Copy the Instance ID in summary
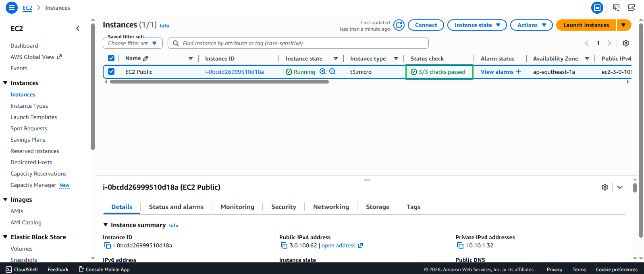 point(108,245)
